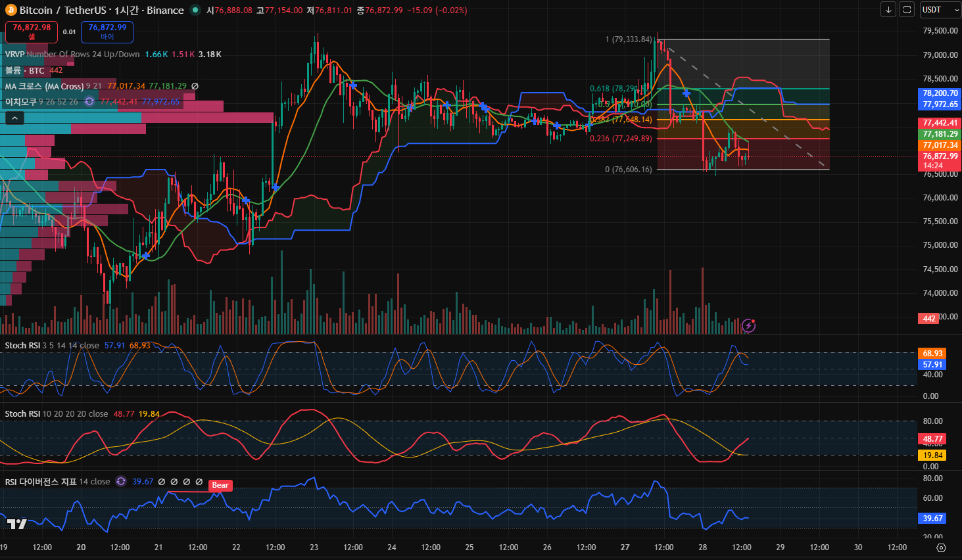
Task: Click the Bear divergence label
Action: pos(220,485)
